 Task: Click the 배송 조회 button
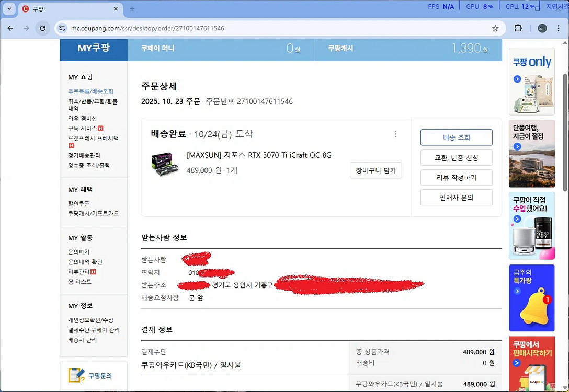coord(456,137)
